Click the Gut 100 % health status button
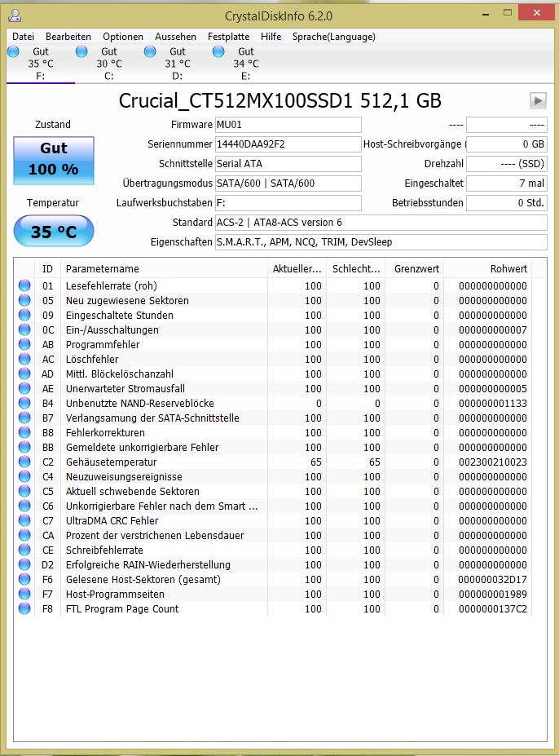The image size is (559, 756). (x=54, y=161)
